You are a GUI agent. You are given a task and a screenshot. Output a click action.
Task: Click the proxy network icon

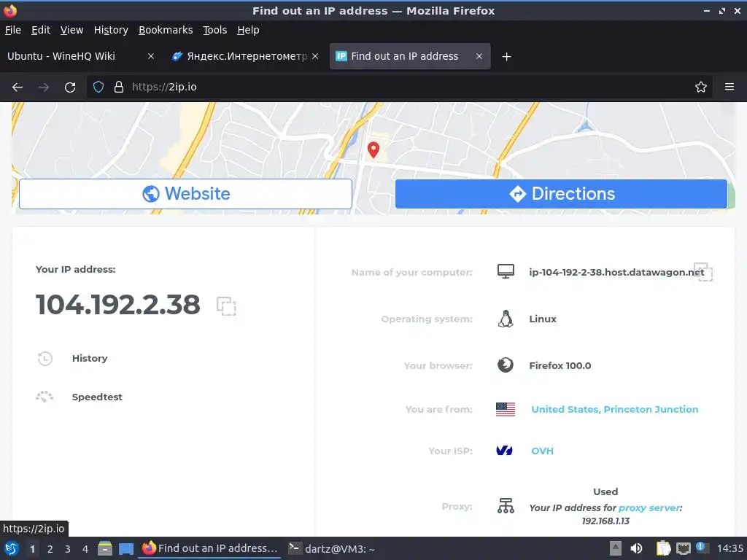pyautogui.click(x=506, y=506)
